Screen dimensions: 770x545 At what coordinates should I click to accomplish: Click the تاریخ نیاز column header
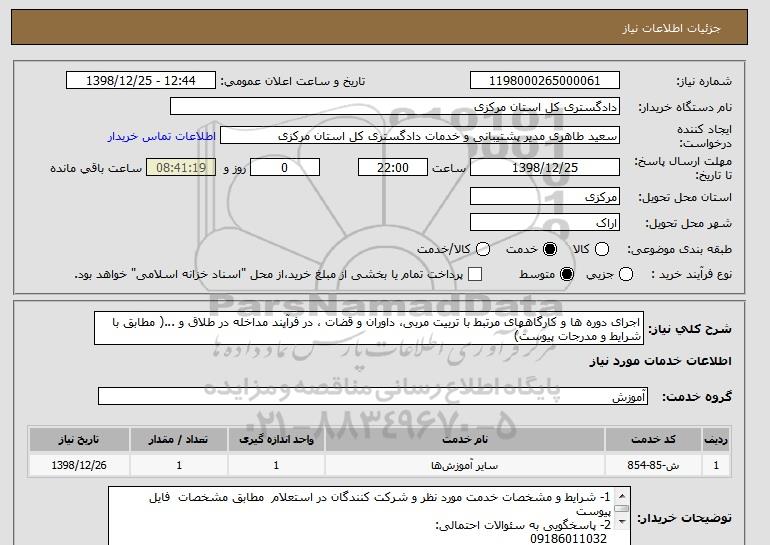[x=79, y=439]
